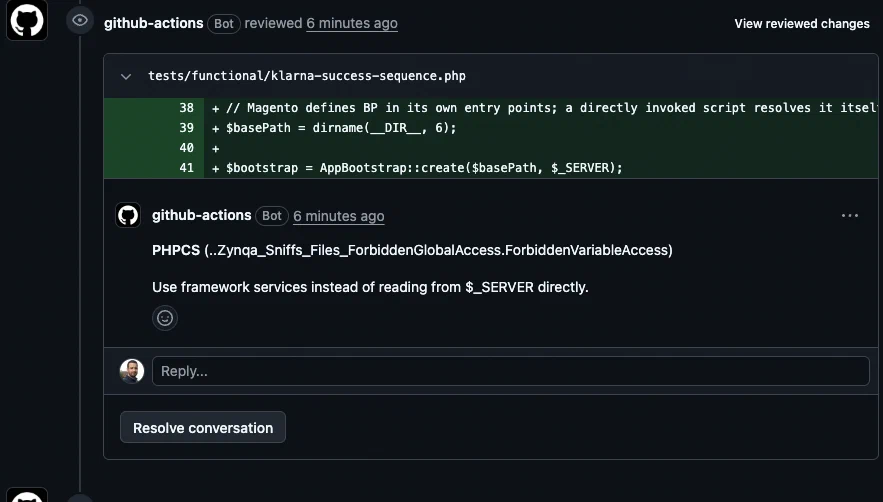The height and width of the screenshot is (502, 883).
Task: Open View reviewed changes
Action: [802, 24]
